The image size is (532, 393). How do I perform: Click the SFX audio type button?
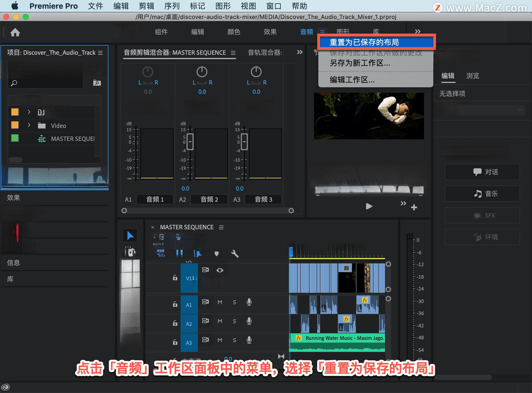(482, 215)
